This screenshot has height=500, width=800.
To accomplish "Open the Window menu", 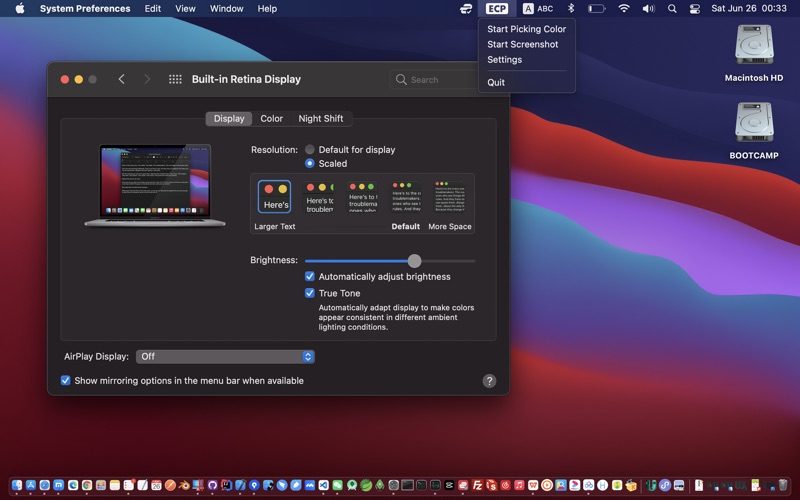I will (227, 8).
